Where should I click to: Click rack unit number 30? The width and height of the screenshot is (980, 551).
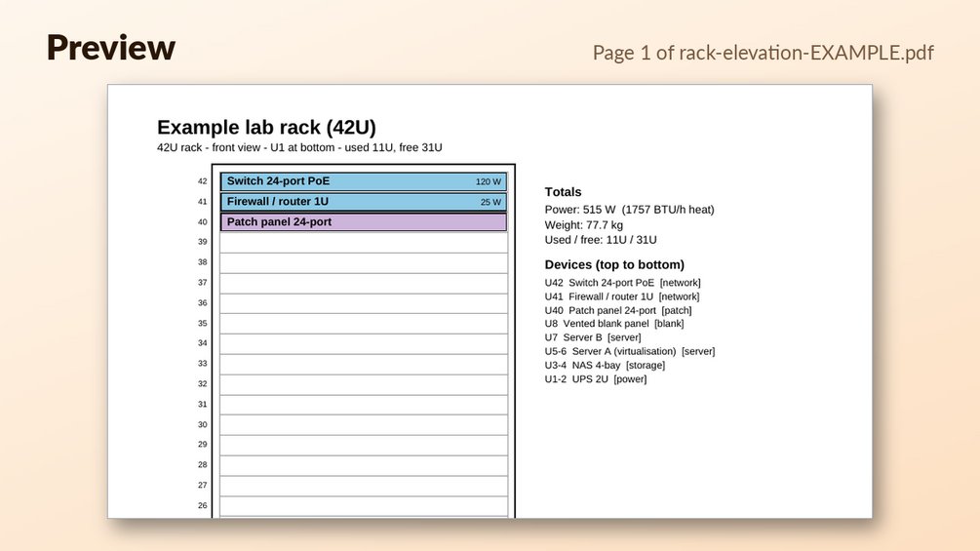point(203,424)
